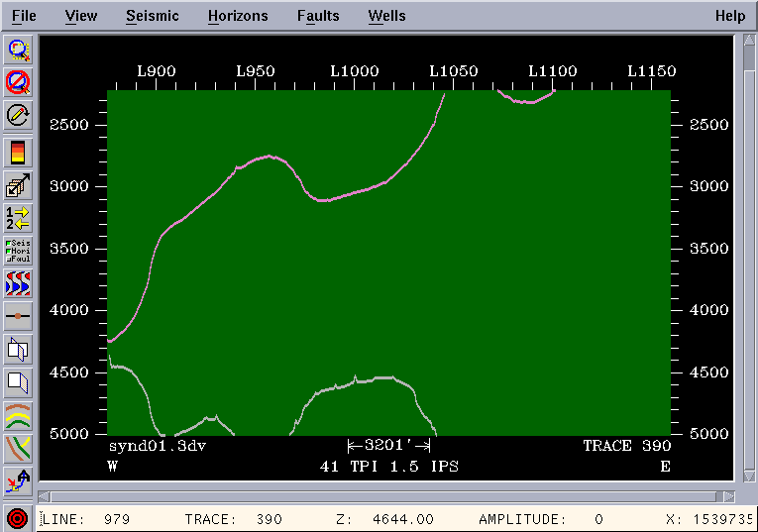
Task: Click the 1-2 swap arrows icon
Action: point(18,217)
